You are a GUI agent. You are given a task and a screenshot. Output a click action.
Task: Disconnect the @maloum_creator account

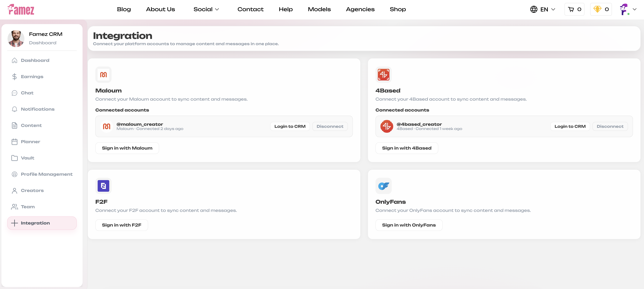point(330,126)
